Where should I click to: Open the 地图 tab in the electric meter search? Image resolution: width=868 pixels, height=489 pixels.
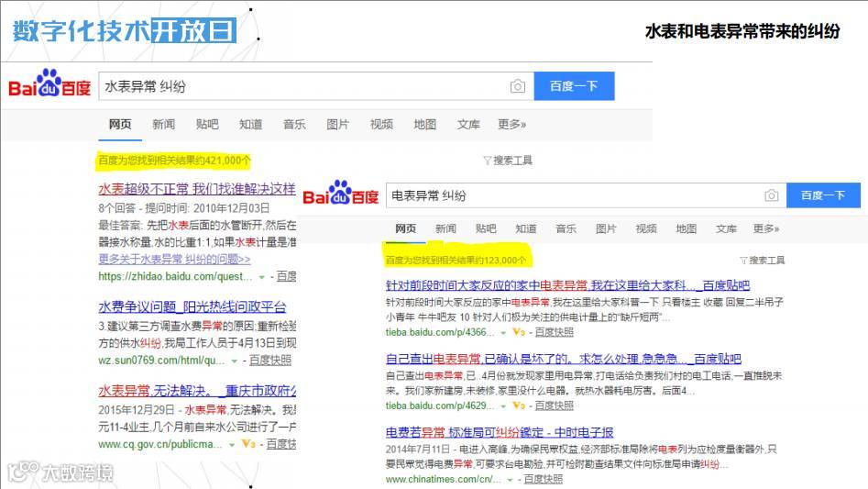point(686,228)
